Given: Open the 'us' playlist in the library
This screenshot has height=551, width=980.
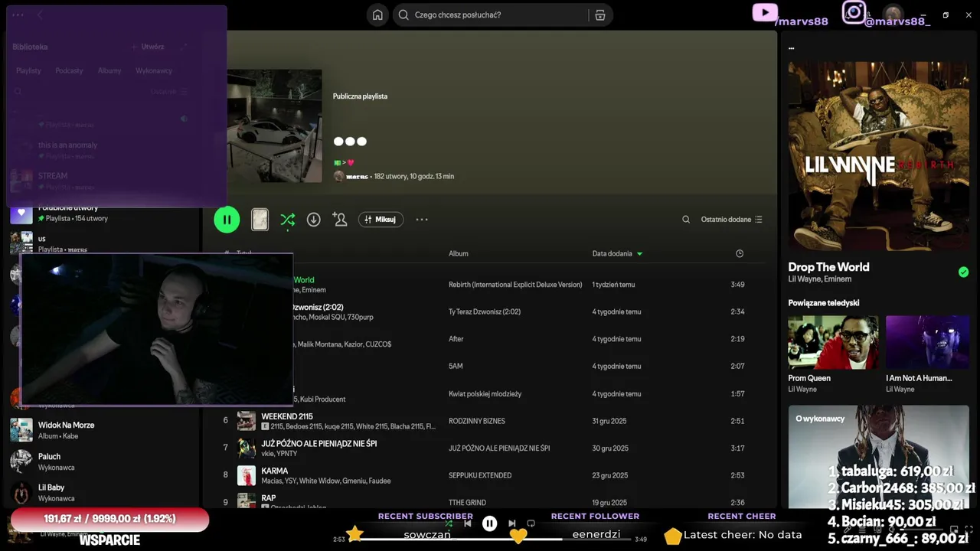Looking at the screenshot, I should pos(100,243).
